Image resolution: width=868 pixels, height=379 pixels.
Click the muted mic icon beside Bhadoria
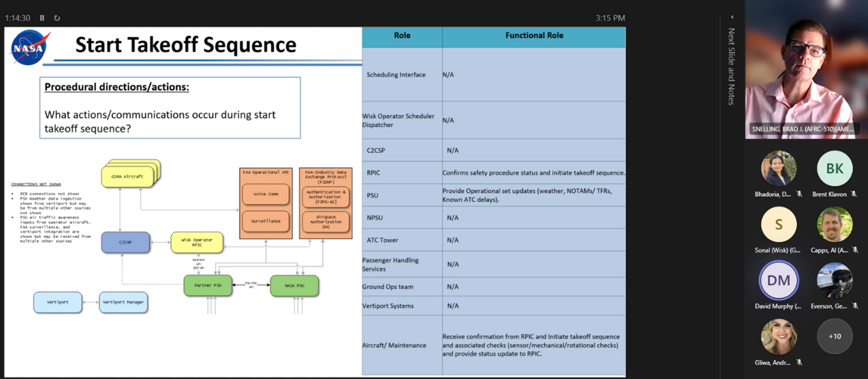click(x=799, y=194)
